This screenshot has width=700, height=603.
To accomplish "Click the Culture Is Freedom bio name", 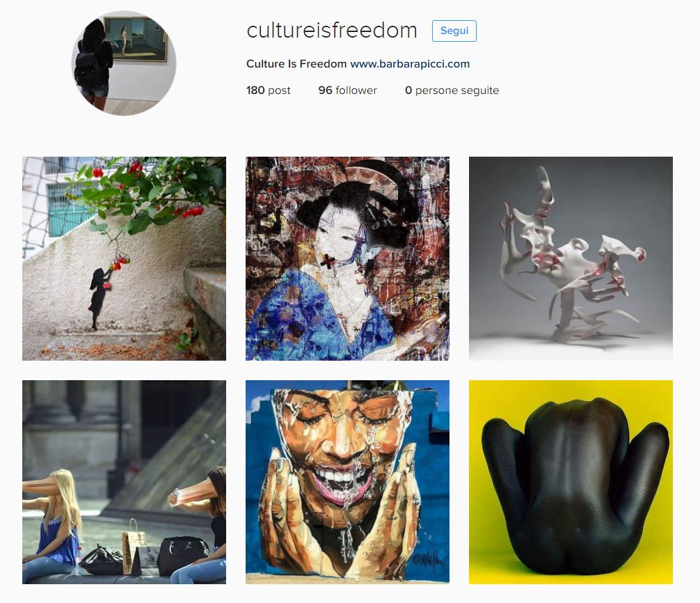I will pos(296,64).
